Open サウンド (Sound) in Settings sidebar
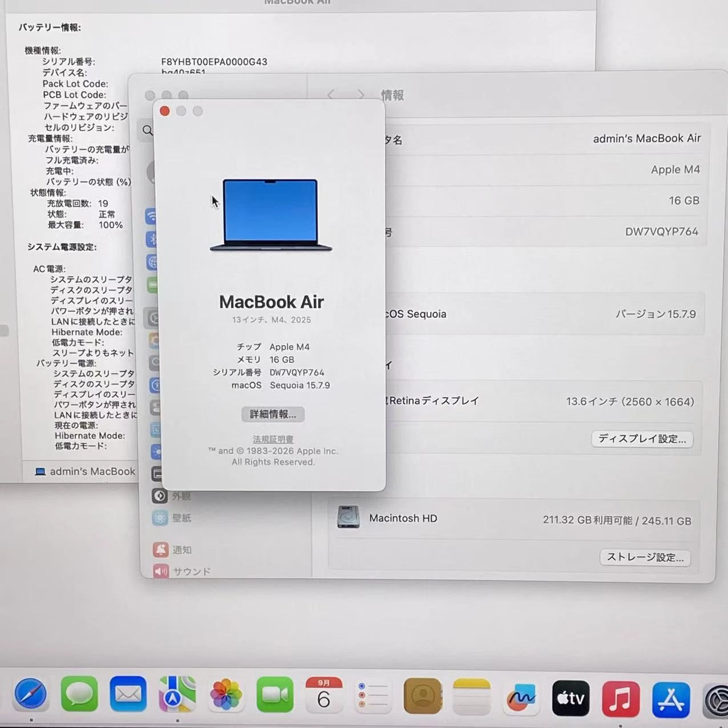Screen dimensions: 728x728 [181, 571]
